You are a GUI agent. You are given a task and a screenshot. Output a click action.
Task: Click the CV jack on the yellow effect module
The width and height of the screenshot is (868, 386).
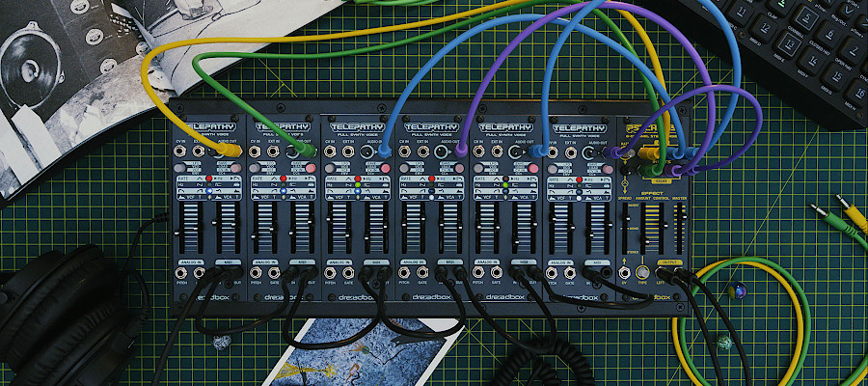click(624, 272)
